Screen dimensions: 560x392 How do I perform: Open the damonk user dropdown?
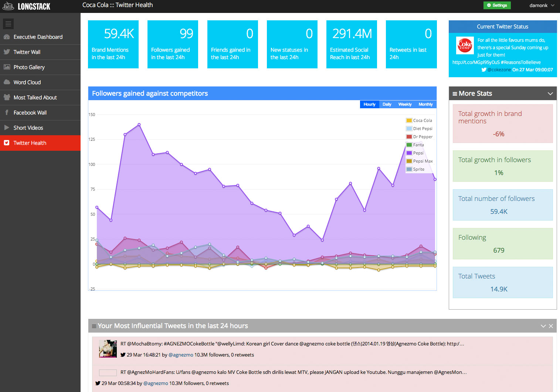[542, 6]
